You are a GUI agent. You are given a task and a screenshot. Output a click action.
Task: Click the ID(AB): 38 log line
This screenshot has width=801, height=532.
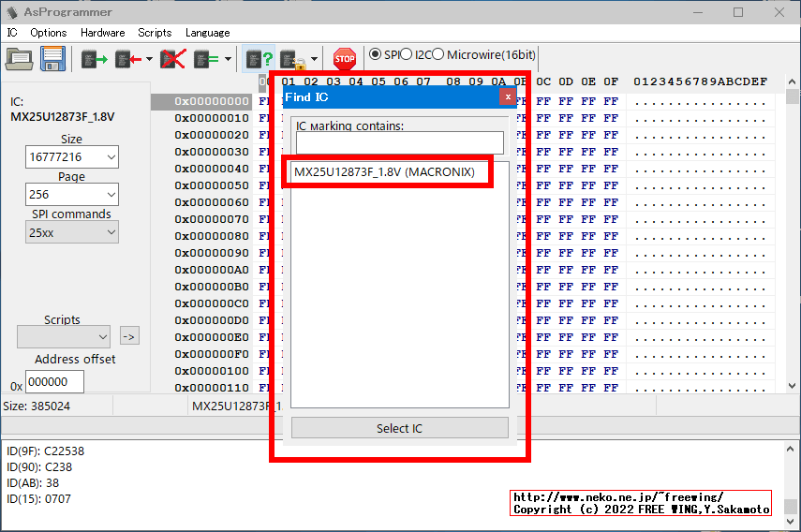[33, 483]
